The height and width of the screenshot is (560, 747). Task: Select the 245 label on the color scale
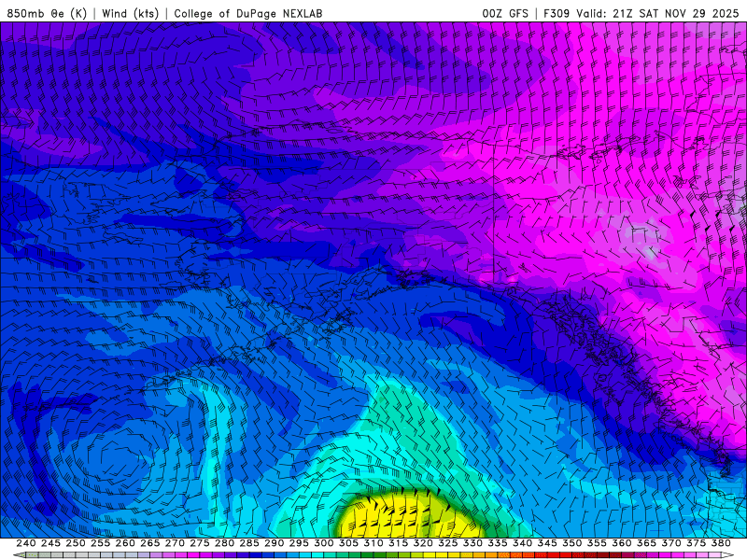(50, 543)
